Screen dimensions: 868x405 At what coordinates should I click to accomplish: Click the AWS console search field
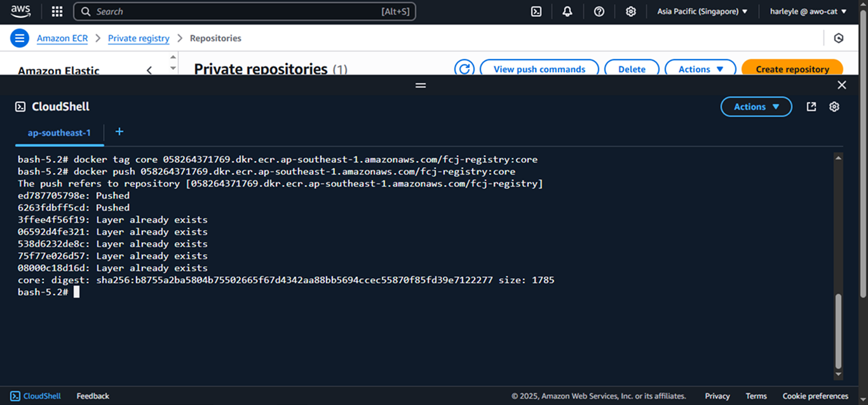(245, 11)
